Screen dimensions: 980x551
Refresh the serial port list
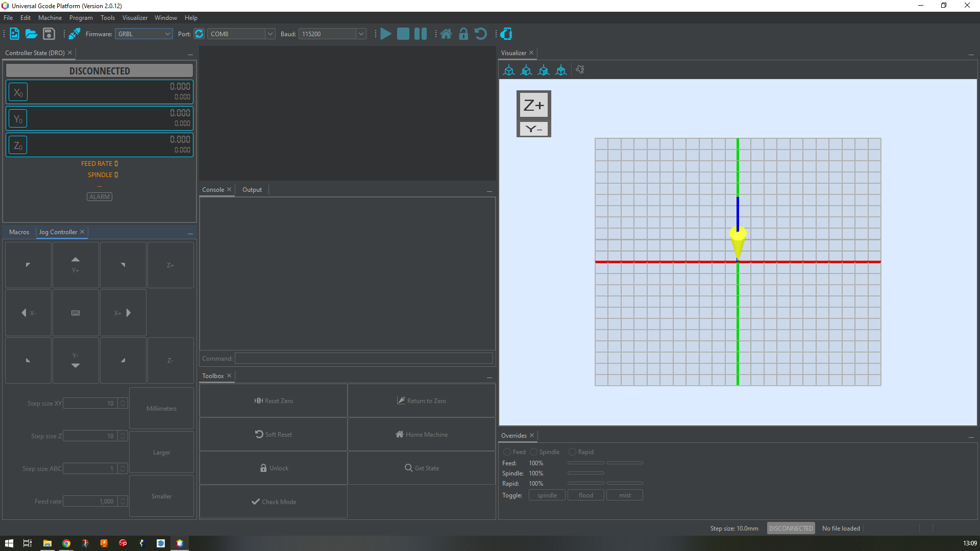[x=199, y=34]
